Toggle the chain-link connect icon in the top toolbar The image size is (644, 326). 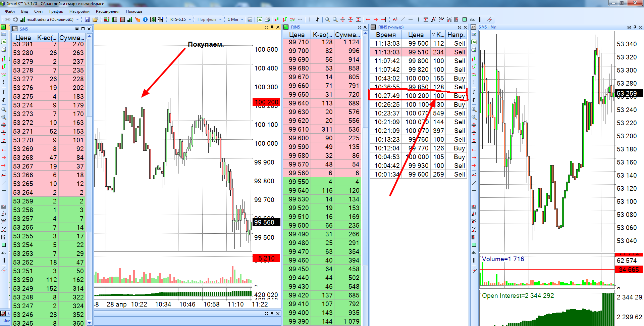pos(8,19)
